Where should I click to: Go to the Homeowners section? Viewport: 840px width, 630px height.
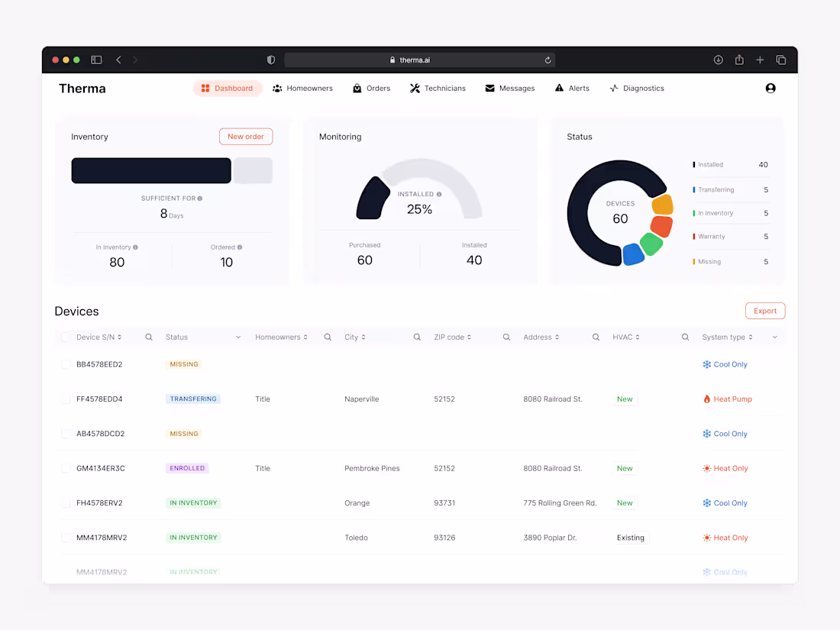303,88
